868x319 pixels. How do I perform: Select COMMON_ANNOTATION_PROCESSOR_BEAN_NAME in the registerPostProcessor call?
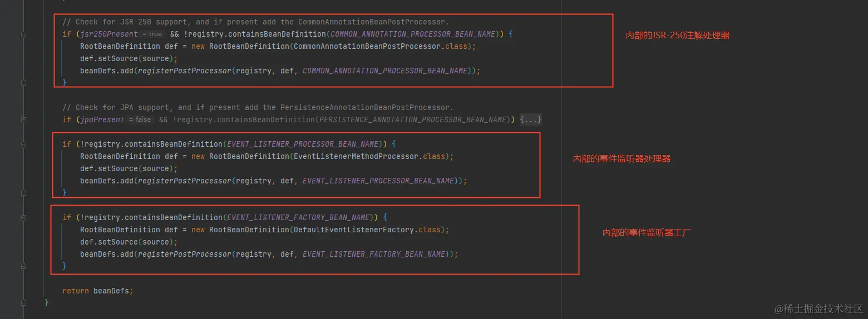coord(384,71)
